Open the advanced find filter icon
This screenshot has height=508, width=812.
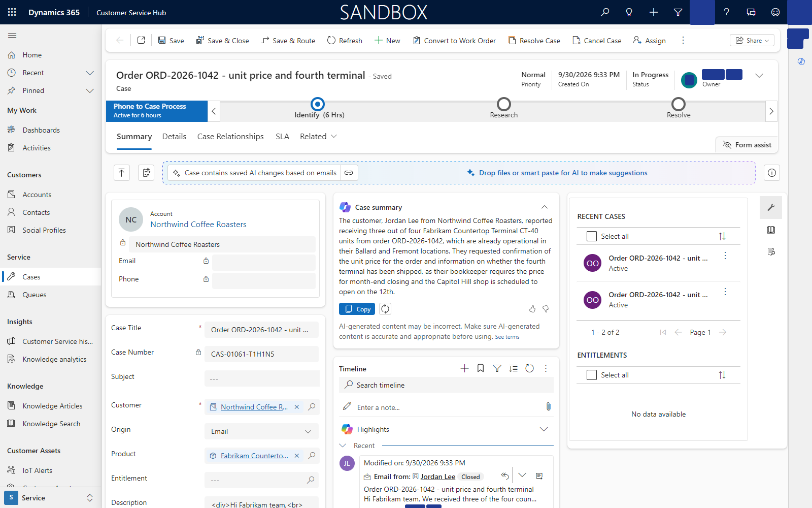678,12
